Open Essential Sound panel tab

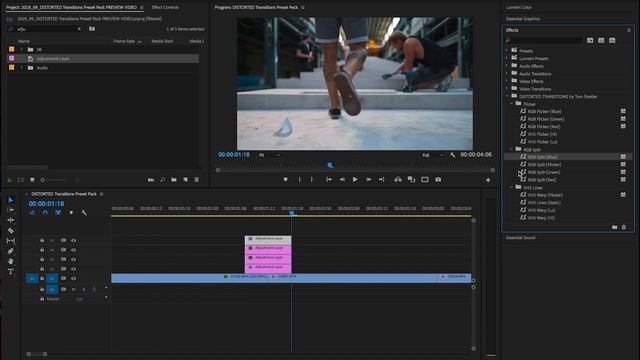coord(520,238)
